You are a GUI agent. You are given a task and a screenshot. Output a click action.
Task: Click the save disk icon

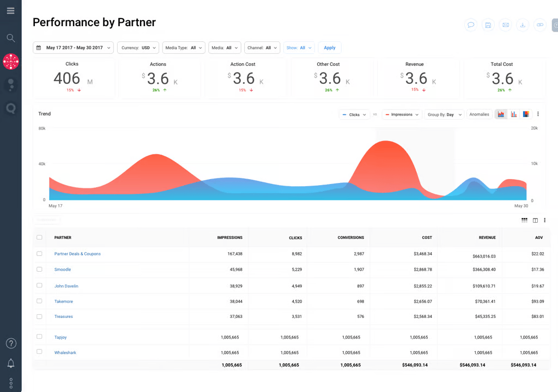pyautogui.click(x=488, y=25)
